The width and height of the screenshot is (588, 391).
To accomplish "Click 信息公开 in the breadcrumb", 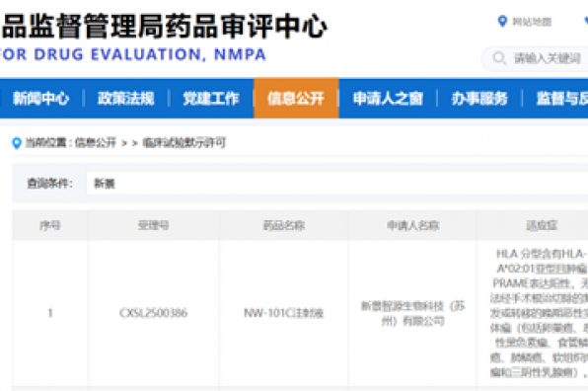I will (96, 142).
